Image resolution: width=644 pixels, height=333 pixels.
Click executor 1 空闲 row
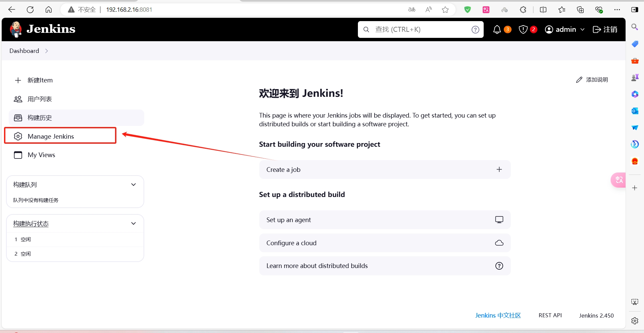click(75, 240)
